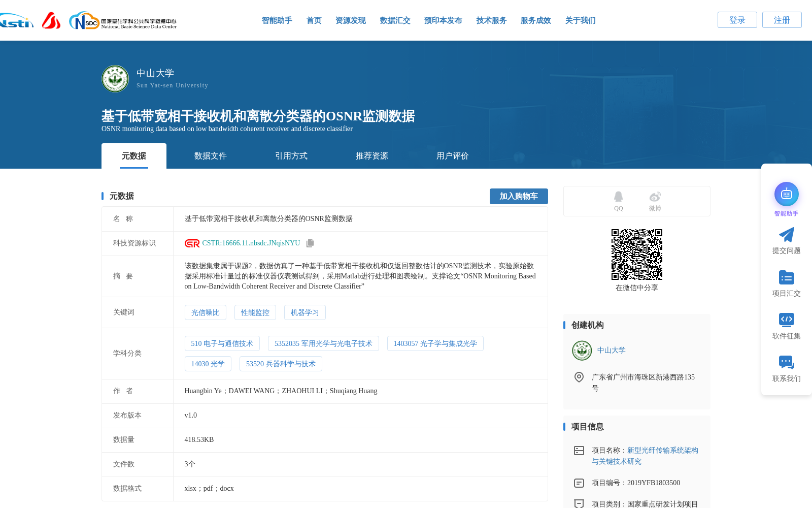
Task: Click 加入购物车 button
Action: 519,196
